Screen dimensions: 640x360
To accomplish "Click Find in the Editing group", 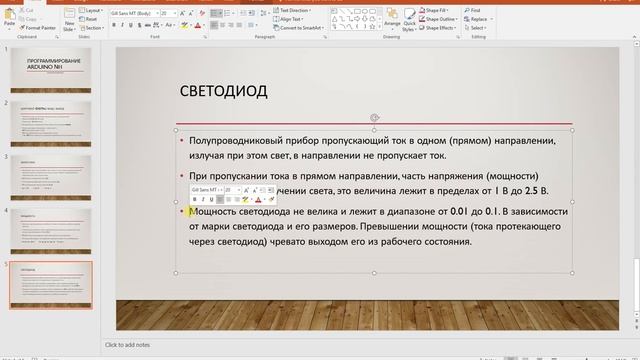I will pyautogui.click(x=472, y=10).
